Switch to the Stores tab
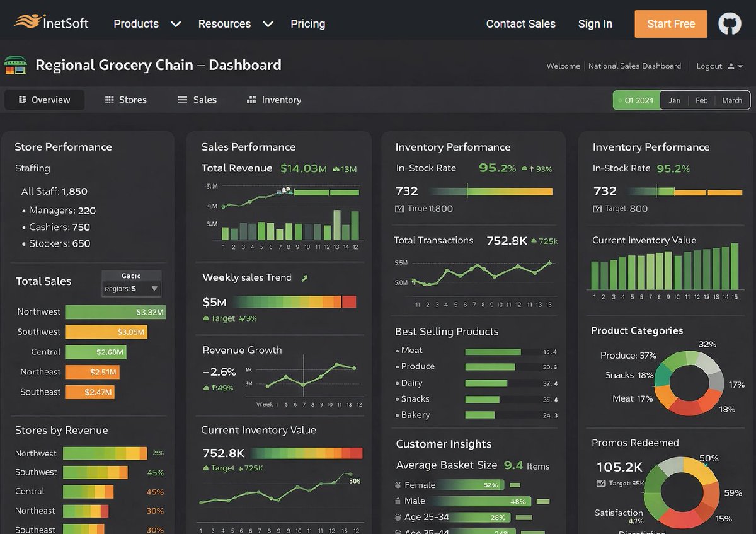Image resolution: width=756 pixels, height=534 pixels. pyautogui.click(x=125, y=100)
